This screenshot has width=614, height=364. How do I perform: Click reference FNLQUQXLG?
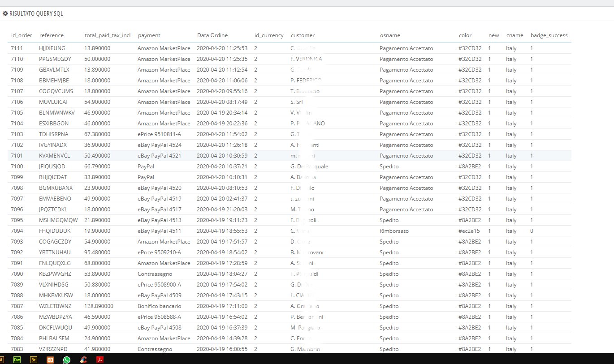(55, 263)
